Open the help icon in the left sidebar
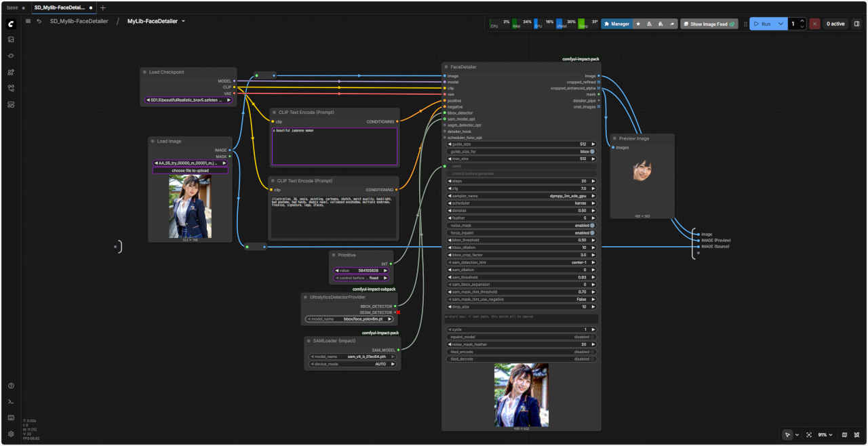This screenshot has width=868, height=446. click(11, 386)
